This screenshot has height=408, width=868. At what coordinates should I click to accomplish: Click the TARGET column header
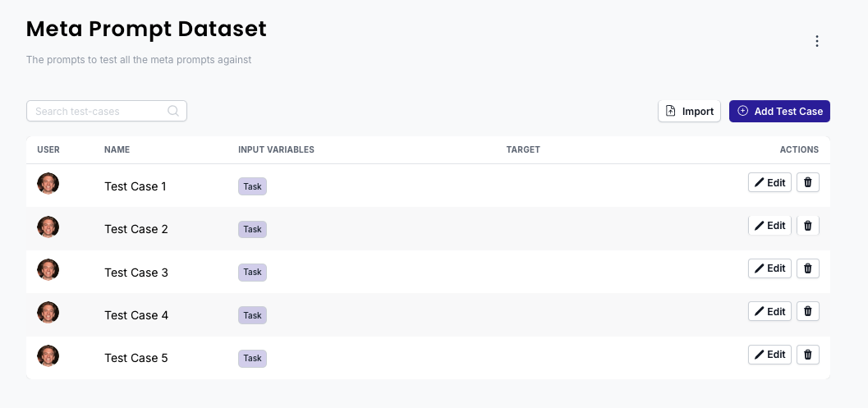(x=523, y=149)
